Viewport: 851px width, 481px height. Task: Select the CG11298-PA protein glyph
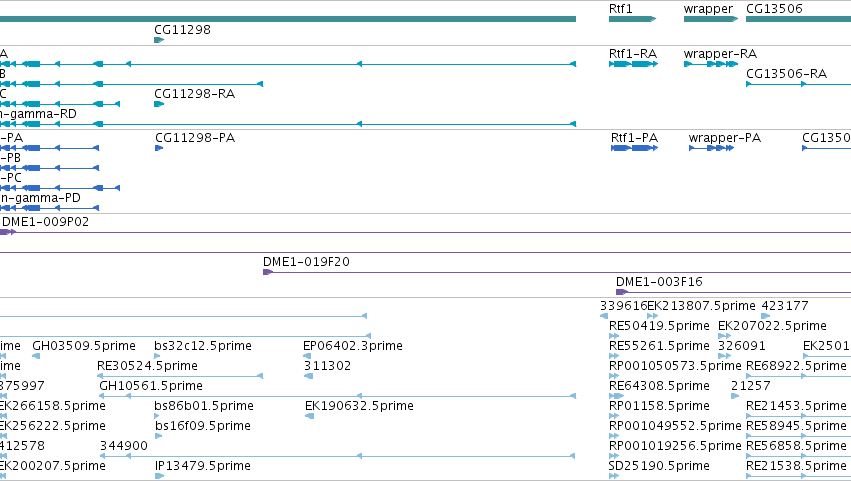(x=159, y=148)
